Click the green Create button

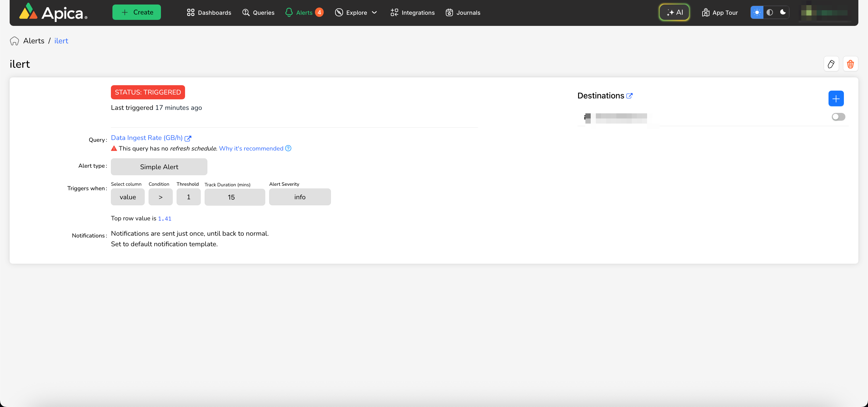pos(137,12)
